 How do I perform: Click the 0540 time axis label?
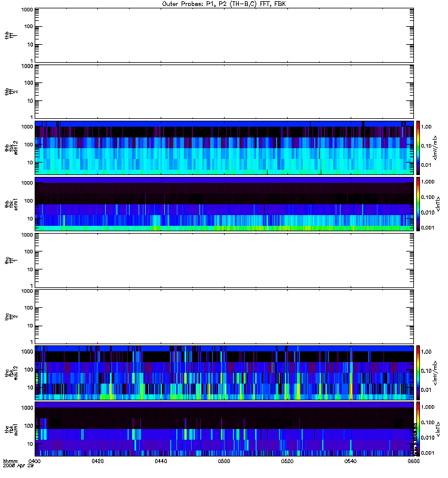click(x=351, y=461)
